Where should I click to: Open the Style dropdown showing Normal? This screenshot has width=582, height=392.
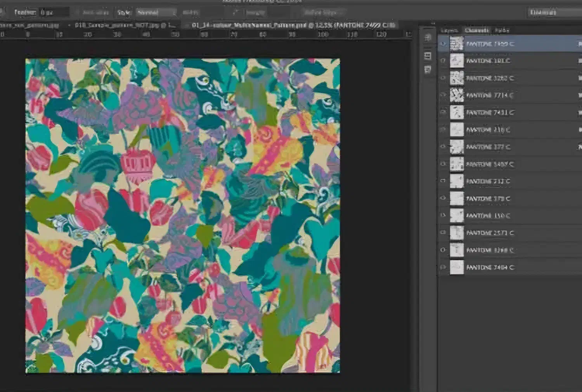[x=156, y=12]
